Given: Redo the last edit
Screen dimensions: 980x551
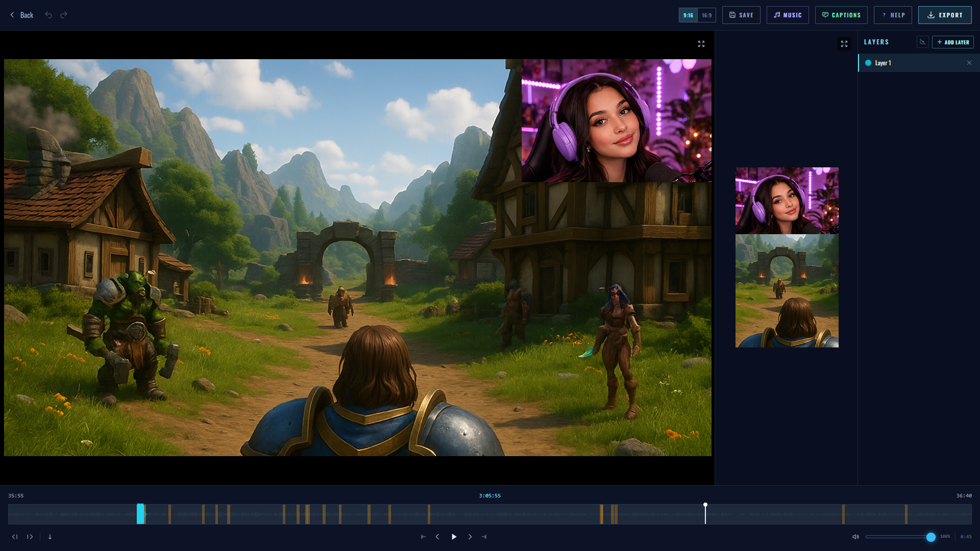Looking at the screenshot, I should pyautogui.click(x=64, y=15).
